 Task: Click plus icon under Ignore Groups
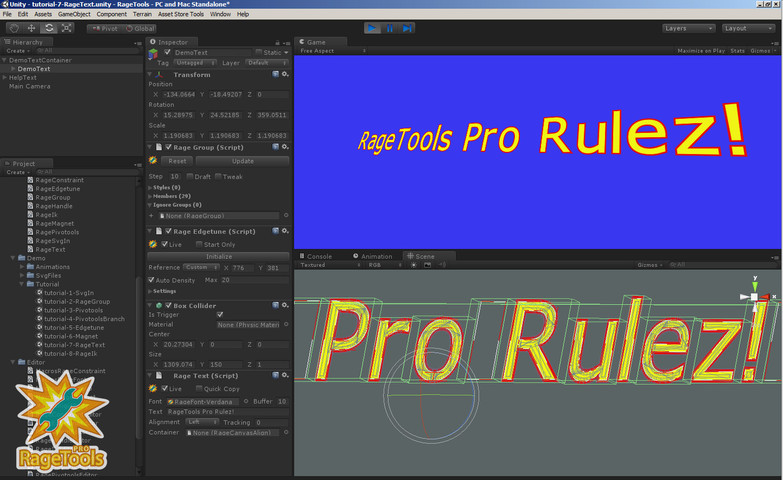[x=151, y=215]
